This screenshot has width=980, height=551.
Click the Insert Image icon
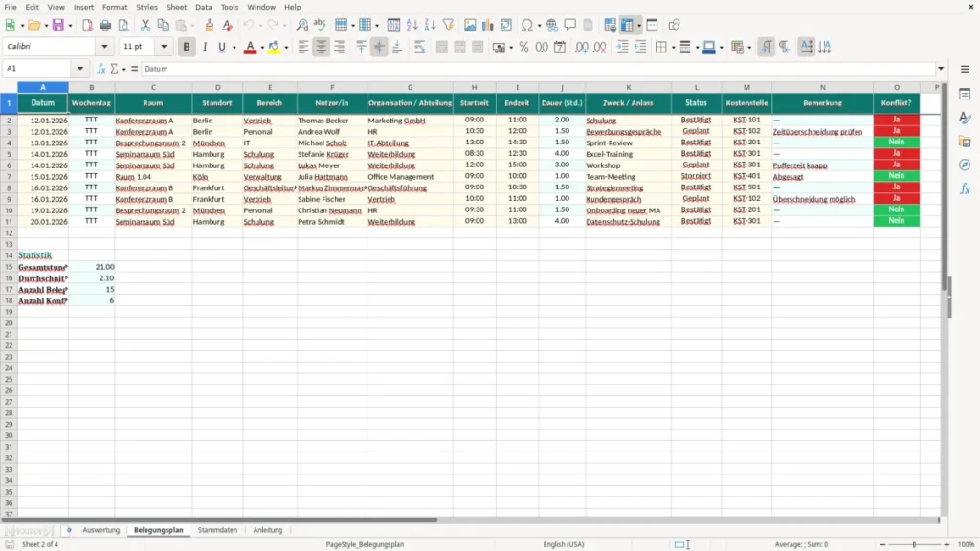(470, 25)
